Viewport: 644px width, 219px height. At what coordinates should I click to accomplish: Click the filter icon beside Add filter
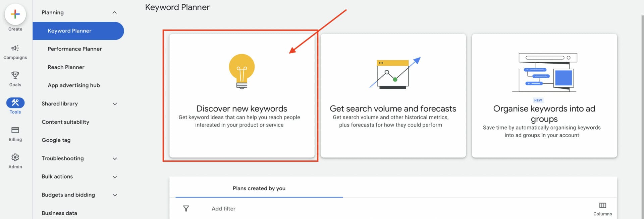(186, 208)
